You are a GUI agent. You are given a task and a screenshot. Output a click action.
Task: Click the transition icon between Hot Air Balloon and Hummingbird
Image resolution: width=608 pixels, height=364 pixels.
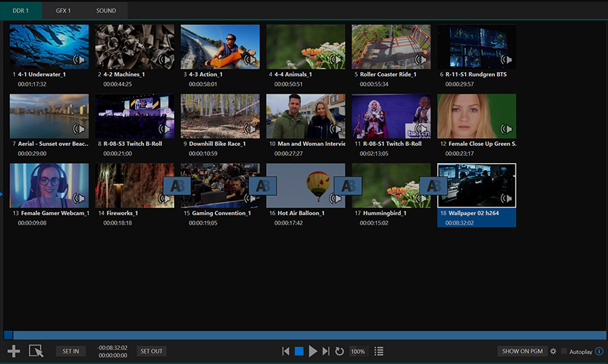click(x=348, y=186)
